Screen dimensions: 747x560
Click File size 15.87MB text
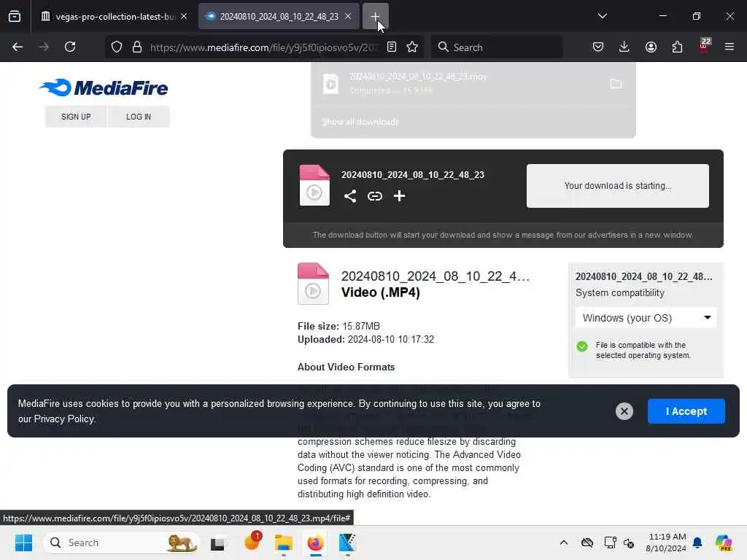(338, 326)
